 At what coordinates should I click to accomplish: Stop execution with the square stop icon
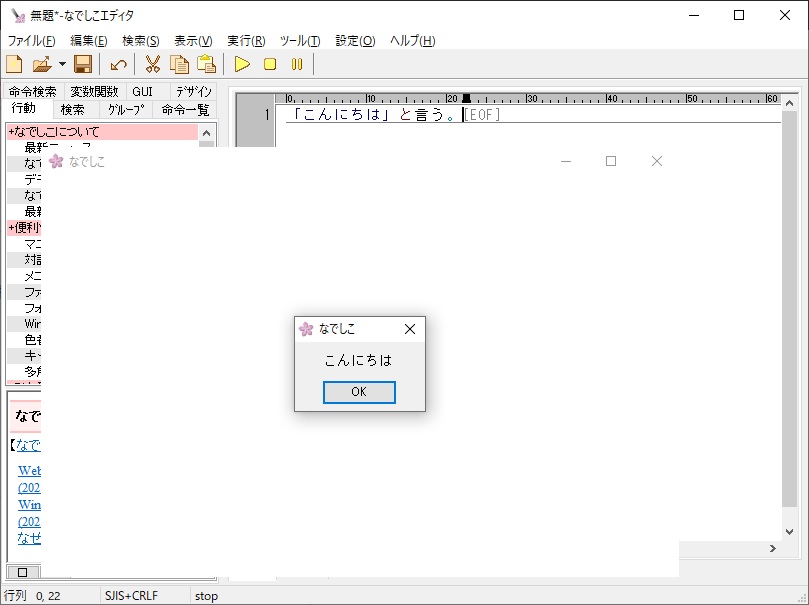269,65
